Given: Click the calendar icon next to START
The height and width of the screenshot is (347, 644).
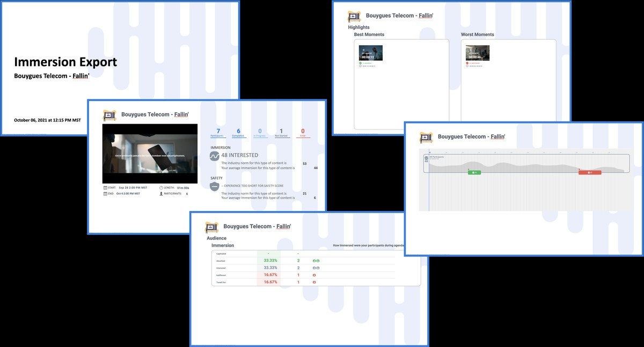Looking at the screenshot, I should [105, 187].
